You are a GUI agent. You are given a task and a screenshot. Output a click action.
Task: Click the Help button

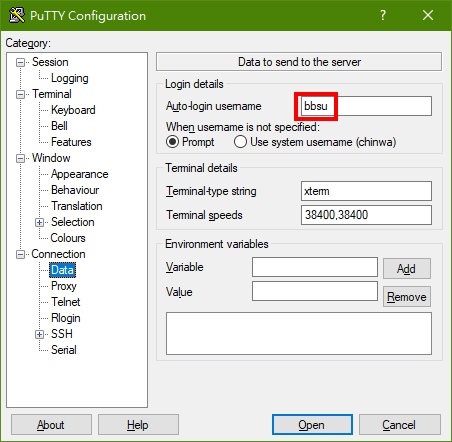click(138, 425)
